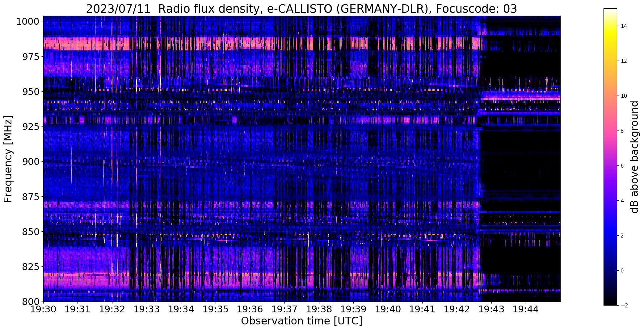The image size is (644, 330).
Task: Click the colorbar tick value 4
Action: pos(622,201)
